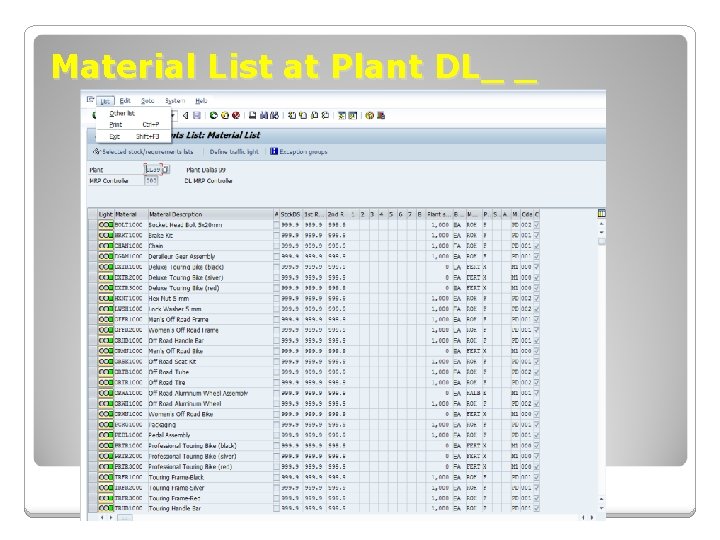
Task: Click Selected stock/requirements lists button
Action: tap(143, 152)
